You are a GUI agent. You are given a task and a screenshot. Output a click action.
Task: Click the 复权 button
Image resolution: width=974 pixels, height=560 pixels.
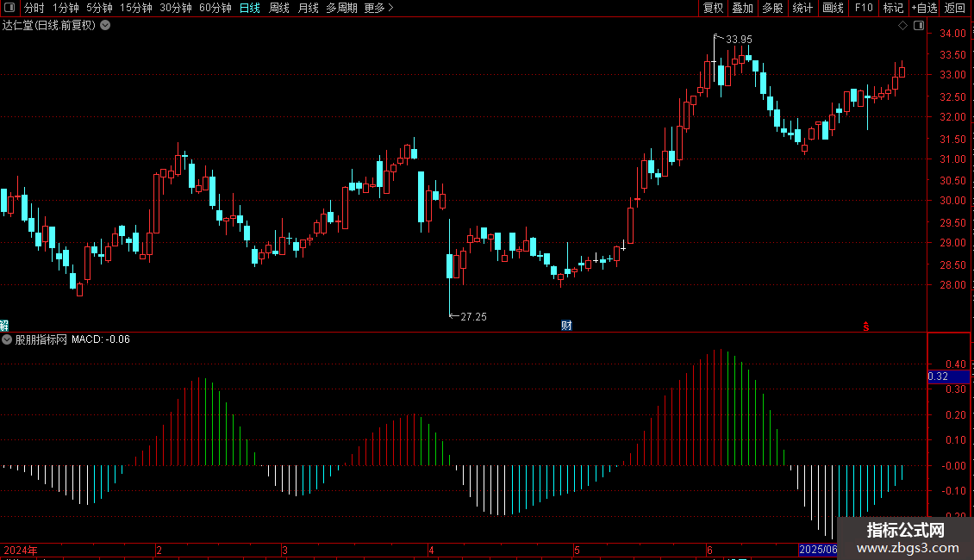(x=713, y=8)
